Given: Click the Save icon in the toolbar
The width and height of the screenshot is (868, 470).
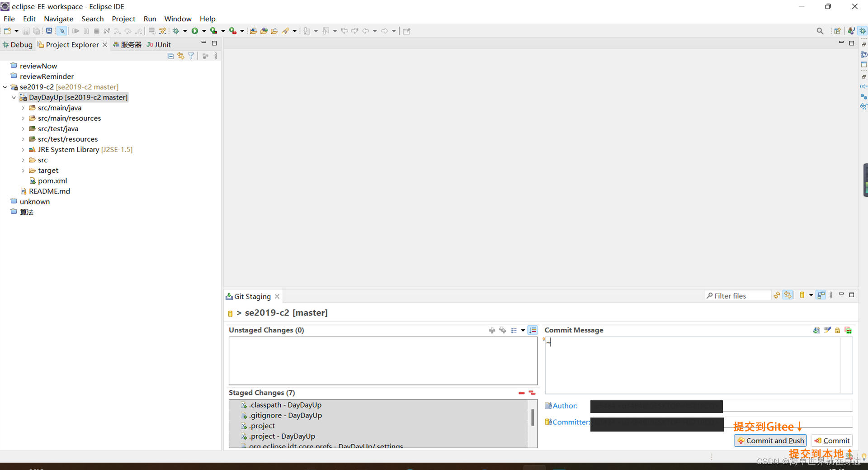Looking at the screenshot, I should tap(26, 31).
